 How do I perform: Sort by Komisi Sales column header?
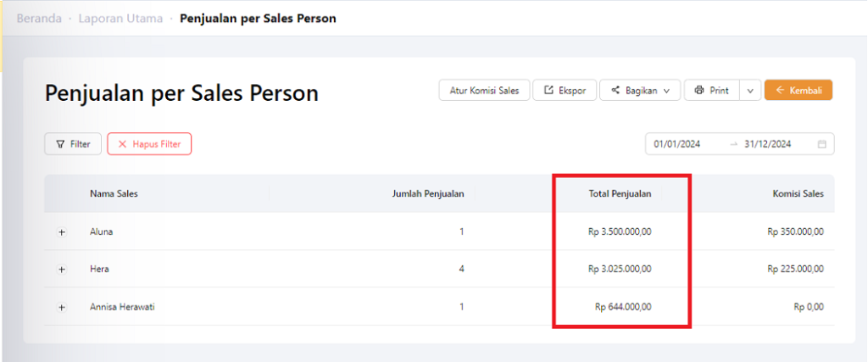[x=798, y=194]
